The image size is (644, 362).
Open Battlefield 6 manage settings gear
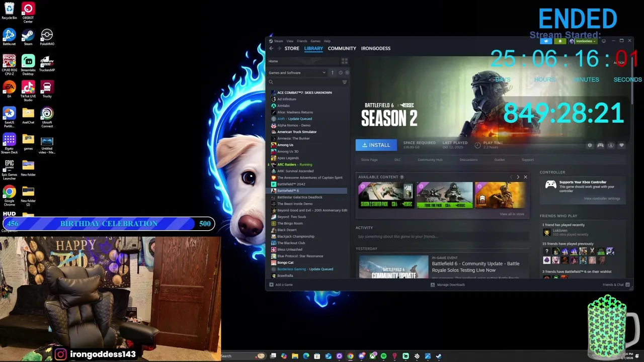tap(590, 145)
